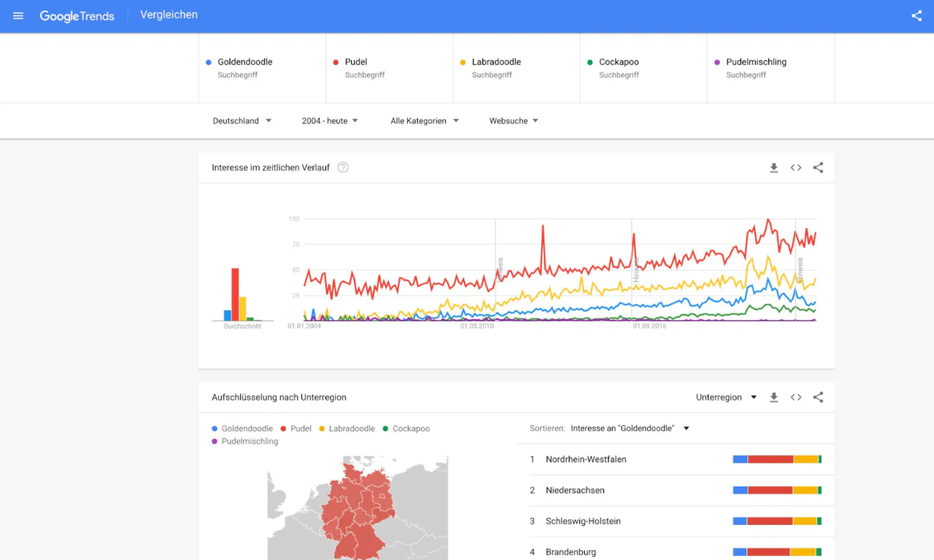Click the Hinweis marker near 01.09.2016
The width and height of the screenshot is (934, 560).
coord(636,269)
